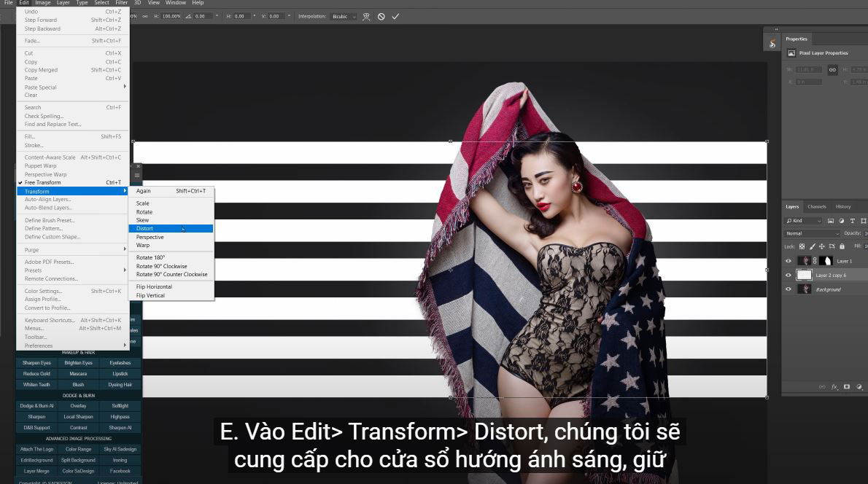The height and width of the screenshot is (484, 868).
Task: Switch to warp mode icon in options bar
Action: (366, 17)
